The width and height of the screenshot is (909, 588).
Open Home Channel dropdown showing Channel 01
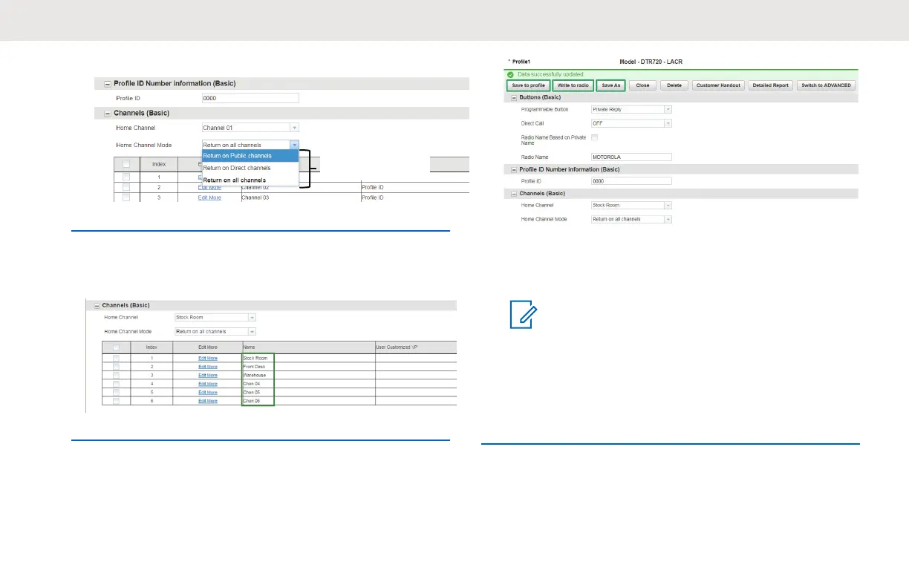point(250,128)
